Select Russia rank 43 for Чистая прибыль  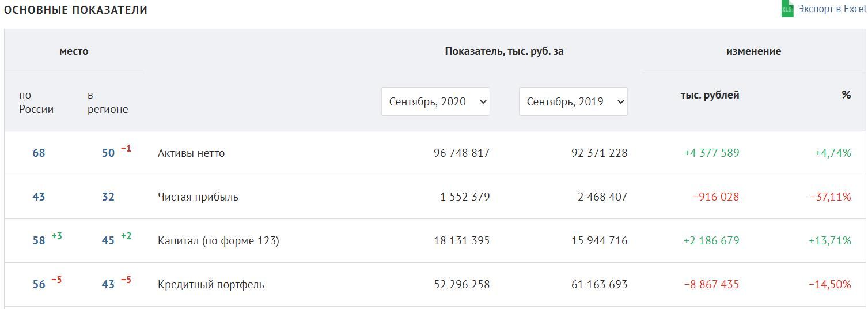(x=39, y=197)
